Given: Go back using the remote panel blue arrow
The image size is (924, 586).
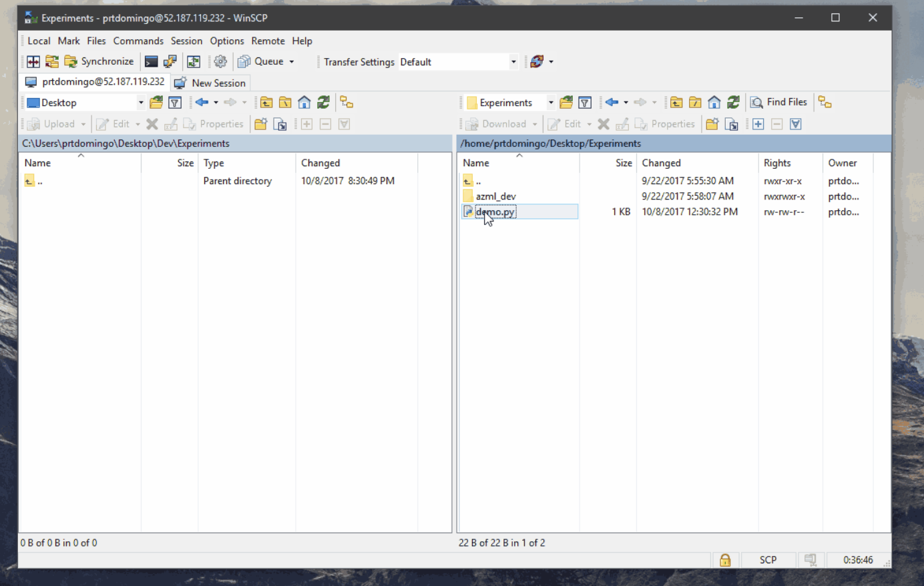Looking at the screenshot, I should coord(612,102).
